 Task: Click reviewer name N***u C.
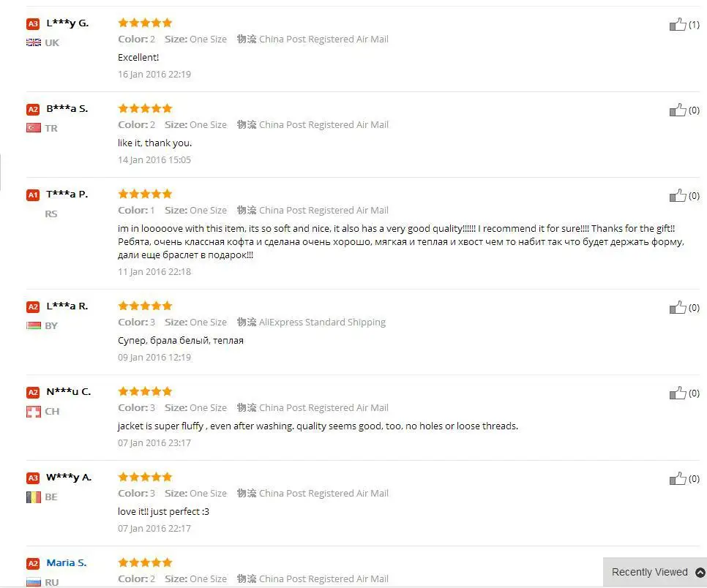(69, 391)
